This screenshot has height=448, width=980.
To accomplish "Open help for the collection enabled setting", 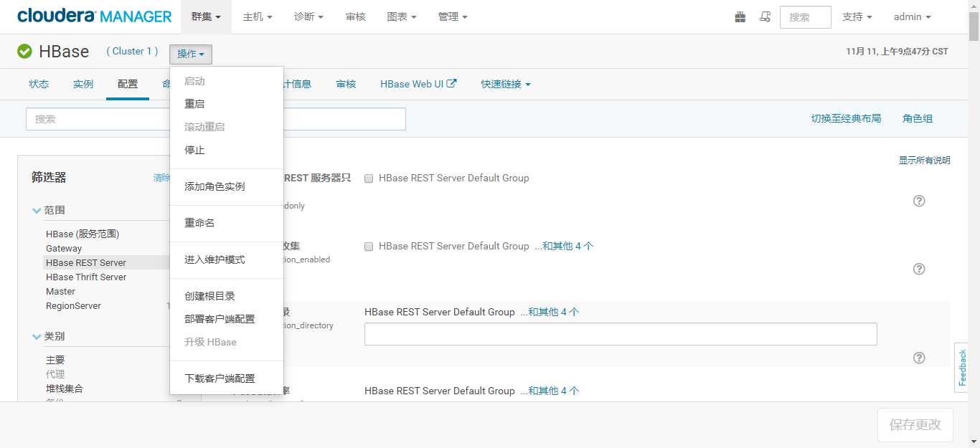I will [919, 269].
